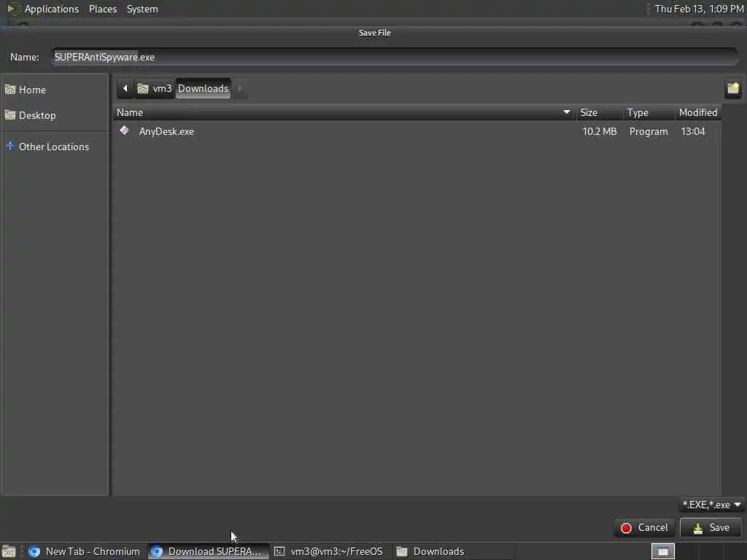Sort files by Size column
Viewport: 747px width, 560px height.
598,112
